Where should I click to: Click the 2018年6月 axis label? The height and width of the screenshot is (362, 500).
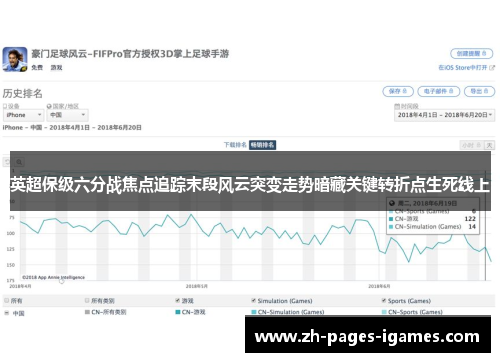pyautogui.click(x=379, y=286)
